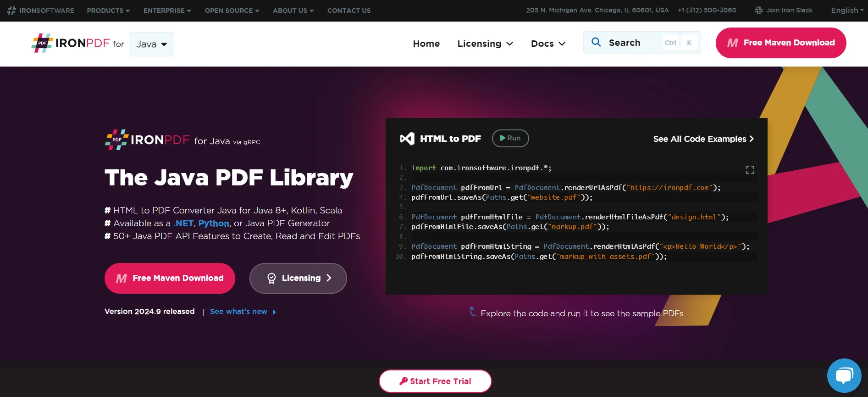
Task: Click the hero Free Maven Download button
Action: click(x=170, y=278)
